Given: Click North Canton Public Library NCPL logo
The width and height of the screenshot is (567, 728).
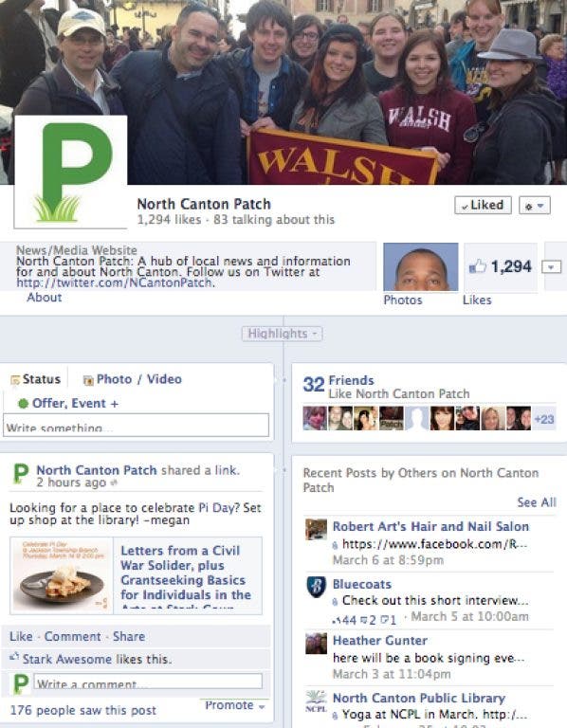Looking at the screenshot, I should [316, 701].
